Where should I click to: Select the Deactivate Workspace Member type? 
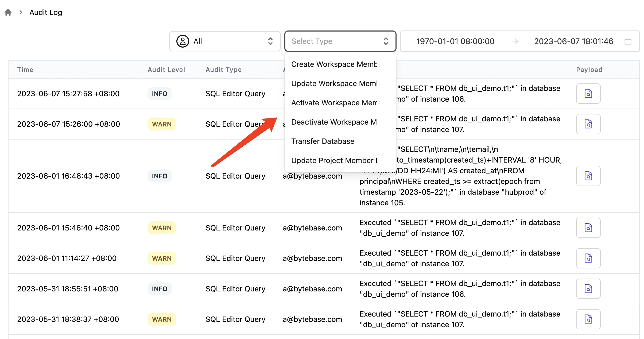[334, 122]
